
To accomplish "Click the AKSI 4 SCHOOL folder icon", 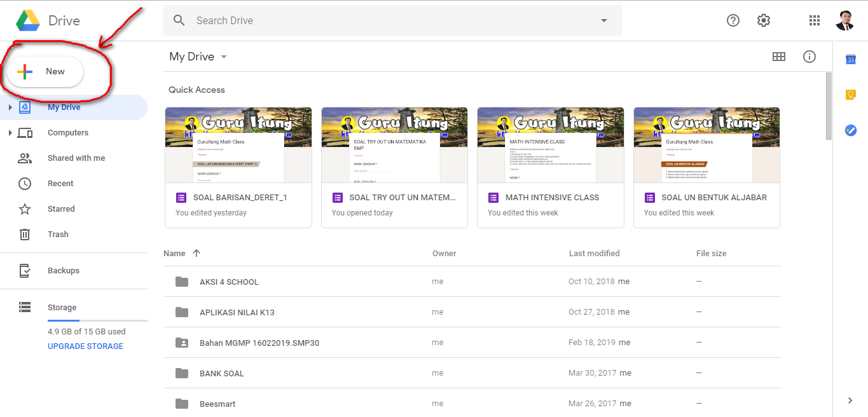I will [182, 282].
